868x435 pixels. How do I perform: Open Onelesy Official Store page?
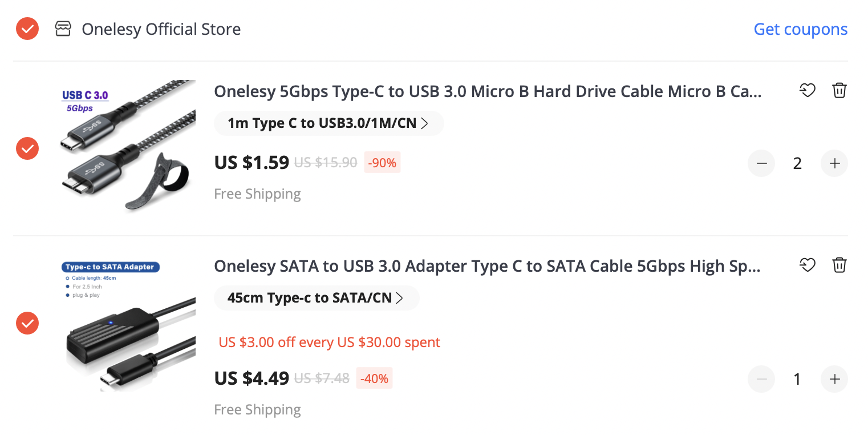[x=161, y=29]
